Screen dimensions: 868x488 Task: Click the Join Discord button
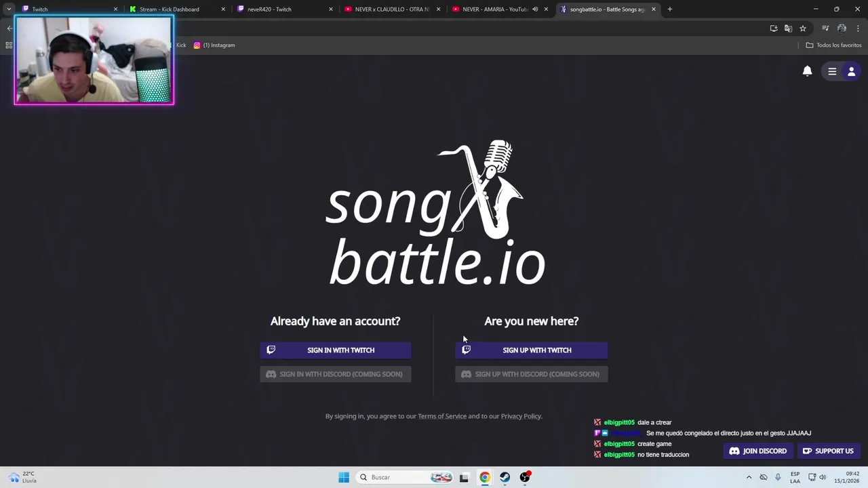(x=757, y=451)
